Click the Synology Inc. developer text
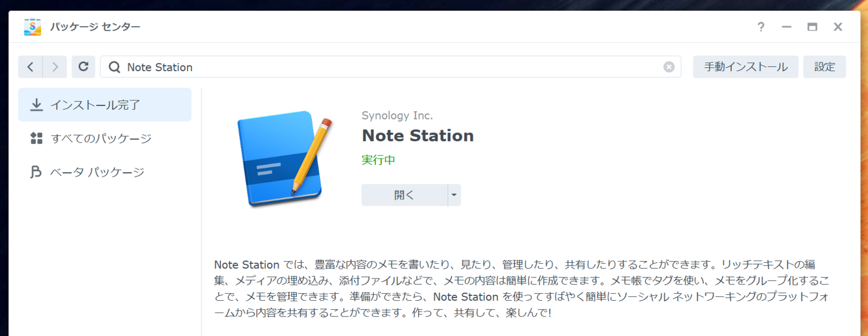 [x=397, y=116]
